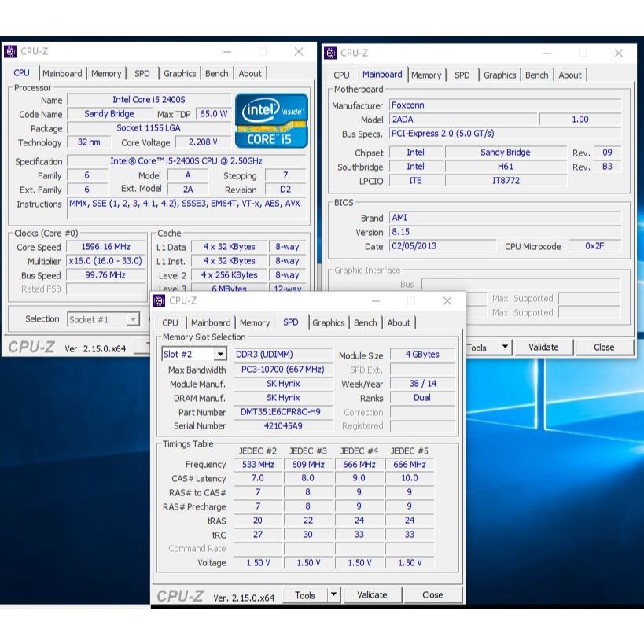
Task: Click Southbridge value H61
Action: (506, 167)
